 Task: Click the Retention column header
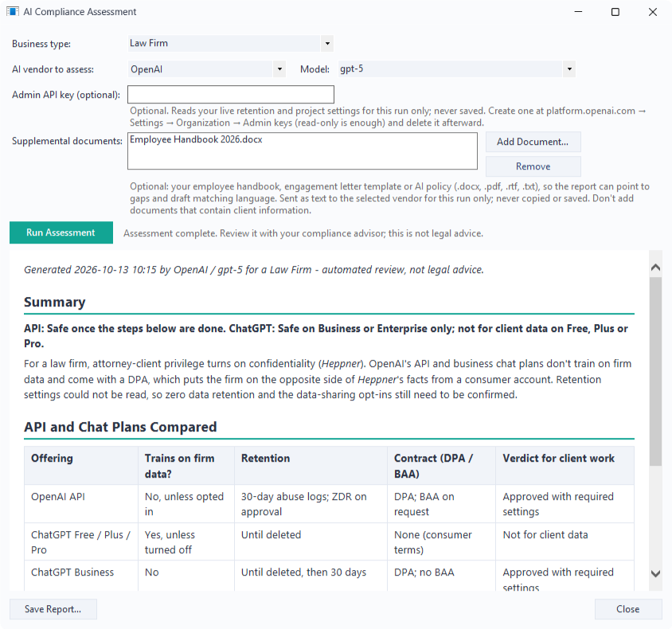[311, 466]
